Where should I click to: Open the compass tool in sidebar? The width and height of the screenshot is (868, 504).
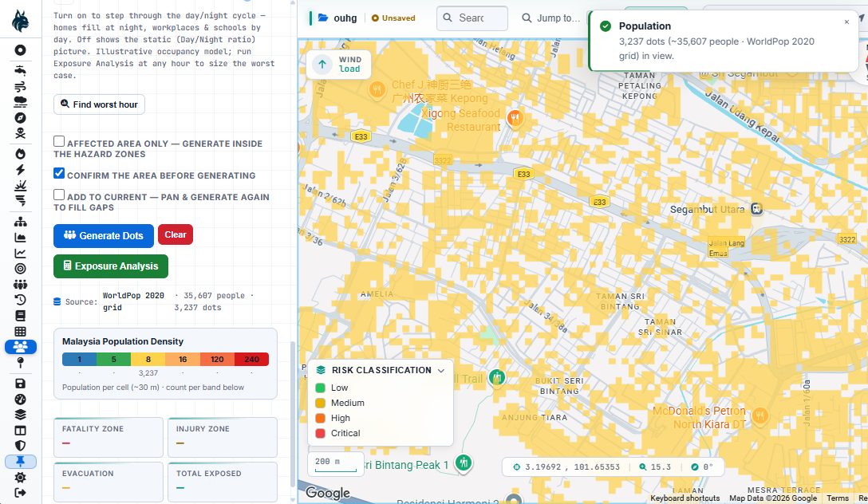click(21, 118)
